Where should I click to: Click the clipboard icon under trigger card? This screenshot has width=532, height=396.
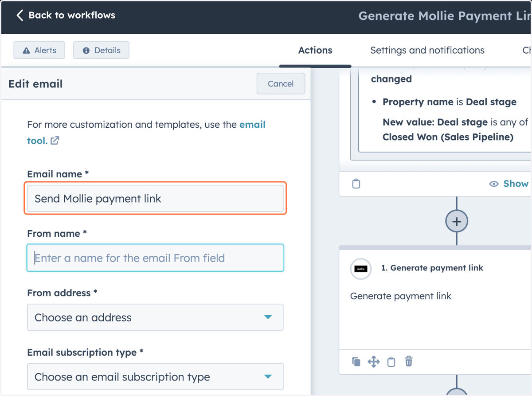(356, 184)
